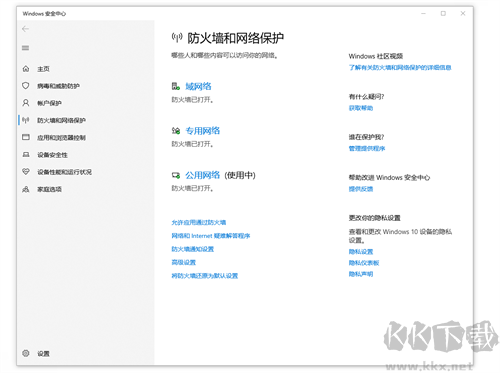Click the back arrow icon
Image resolution: width=500 pixels, height=373 pixels.
click(25, 29)
